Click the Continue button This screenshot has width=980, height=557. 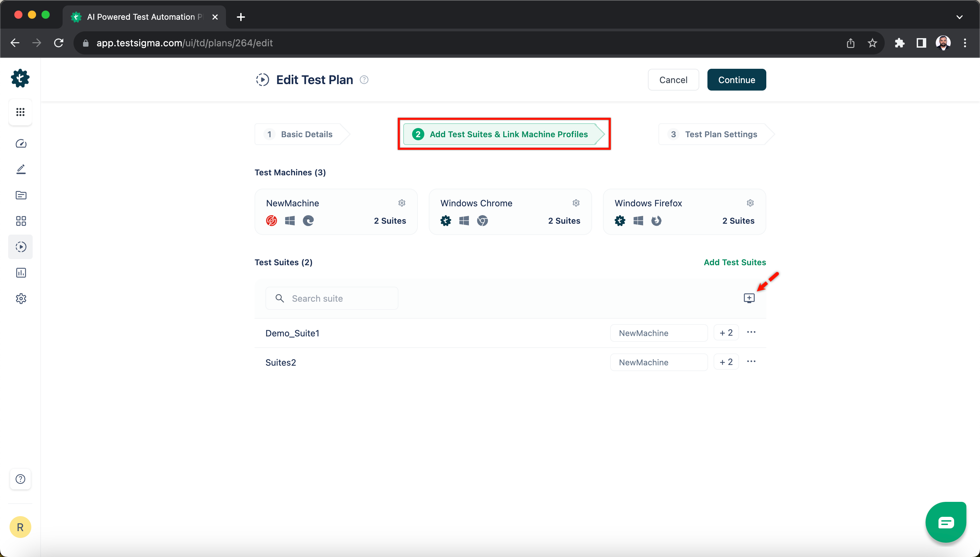click(x=736, y=79)
